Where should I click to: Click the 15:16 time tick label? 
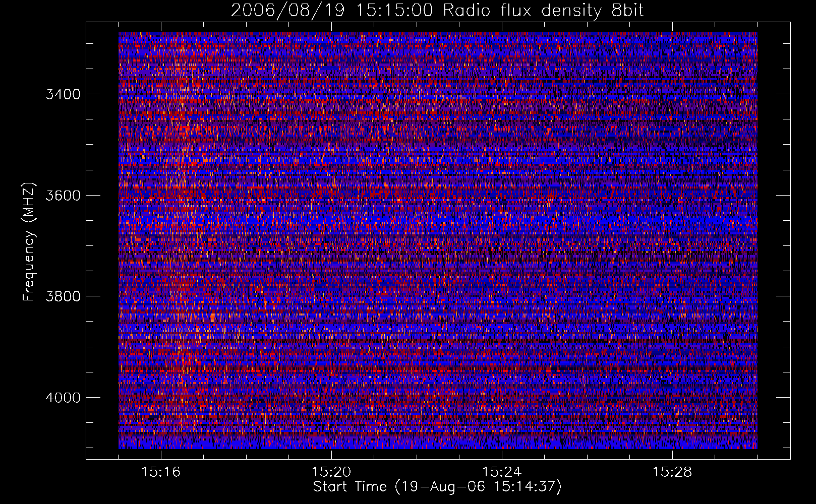pyautogui.click(x=161, y=472)
